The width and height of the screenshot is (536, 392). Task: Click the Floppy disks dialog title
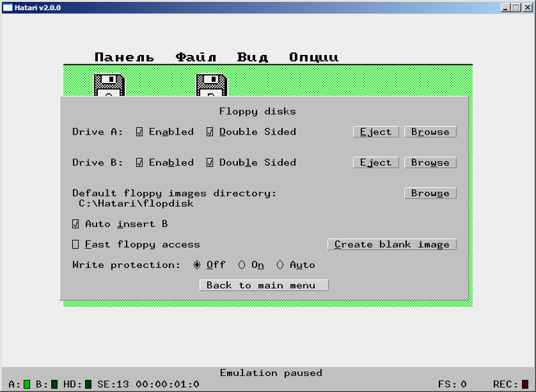pos(257,111)
